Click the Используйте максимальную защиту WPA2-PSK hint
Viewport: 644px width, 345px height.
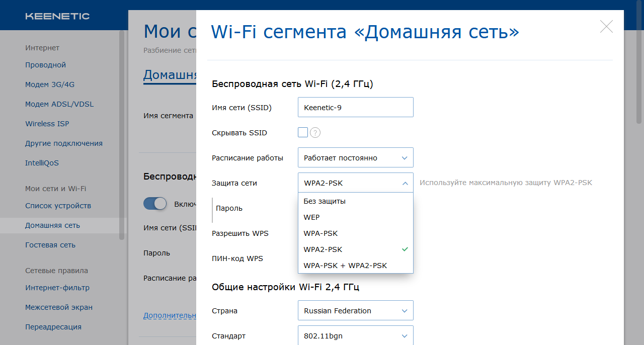click(x=506, y=183)
